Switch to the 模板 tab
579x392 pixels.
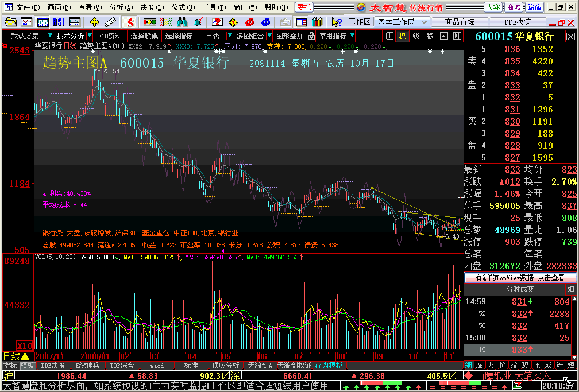[27, 366]
